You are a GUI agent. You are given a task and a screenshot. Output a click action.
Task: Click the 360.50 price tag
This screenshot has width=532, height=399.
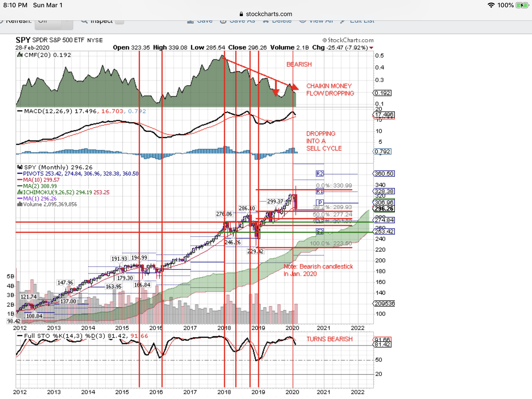click(x=384, y=174)
